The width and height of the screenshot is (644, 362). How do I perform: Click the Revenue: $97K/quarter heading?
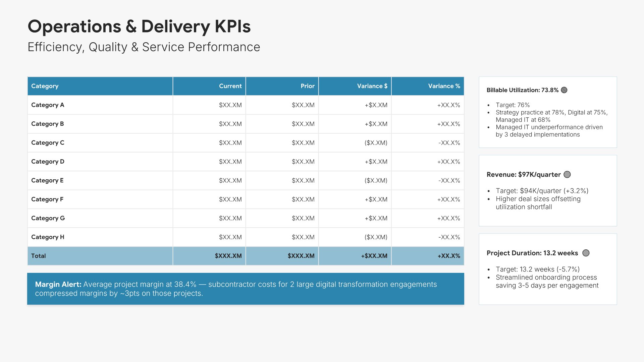coord(523,175)
